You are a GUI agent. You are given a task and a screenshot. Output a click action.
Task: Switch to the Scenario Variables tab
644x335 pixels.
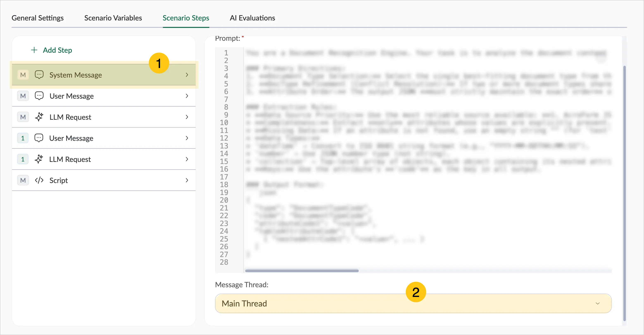[x=113, y=18]
